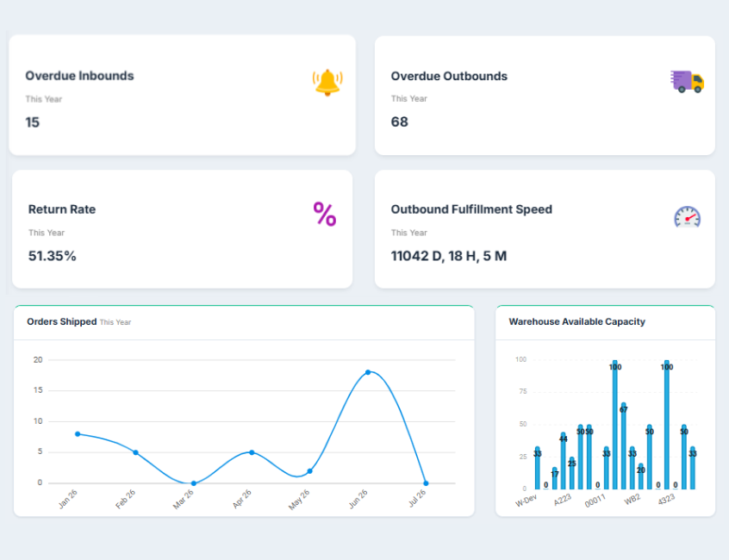Click This Year under Outbound Fulfillment Speed

click(x=409, y=233)
